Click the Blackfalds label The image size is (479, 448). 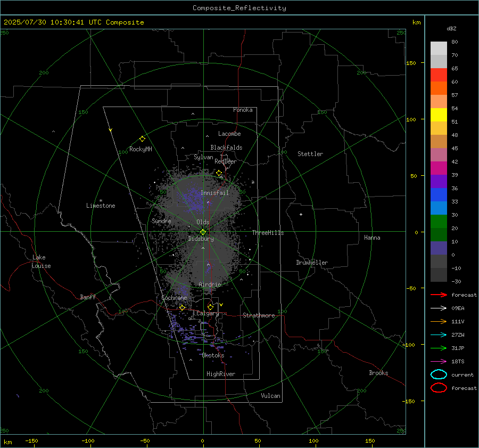click(x=226, y=148)
